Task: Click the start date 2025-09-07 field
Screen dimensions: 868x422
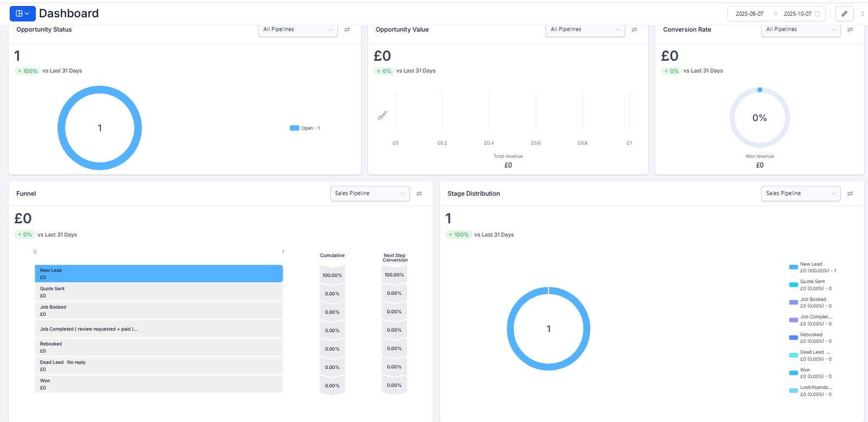Action: 749,14
